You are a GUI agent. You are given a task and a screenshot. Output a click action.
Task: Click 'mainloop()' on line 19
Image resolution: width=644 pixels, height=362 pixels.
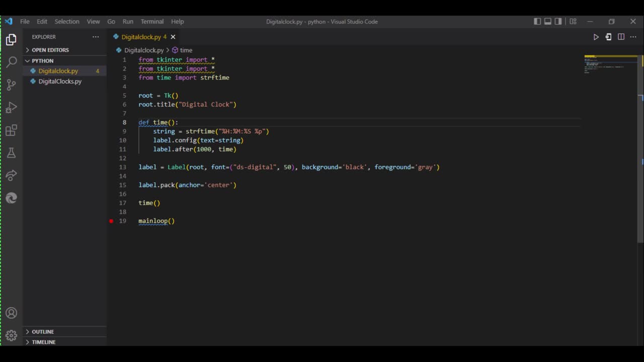156,221
